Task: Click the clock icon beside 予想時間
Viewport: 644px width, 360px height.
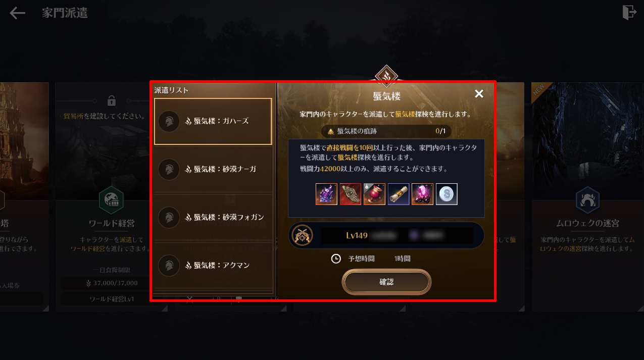Action: pyautogui.click(x=336, y=259)
